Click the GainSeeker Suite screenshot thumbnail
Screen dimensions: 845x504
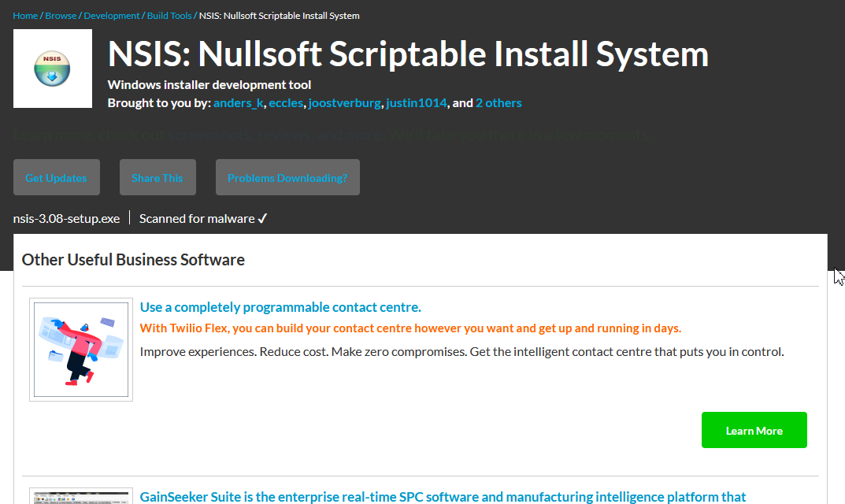81,496
